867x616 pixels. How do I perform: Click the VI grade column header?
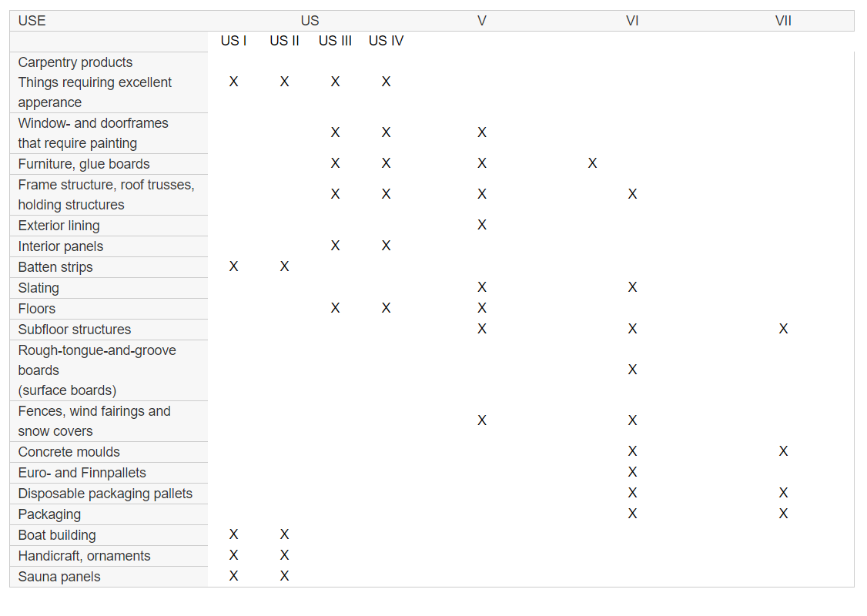[632, 21]
